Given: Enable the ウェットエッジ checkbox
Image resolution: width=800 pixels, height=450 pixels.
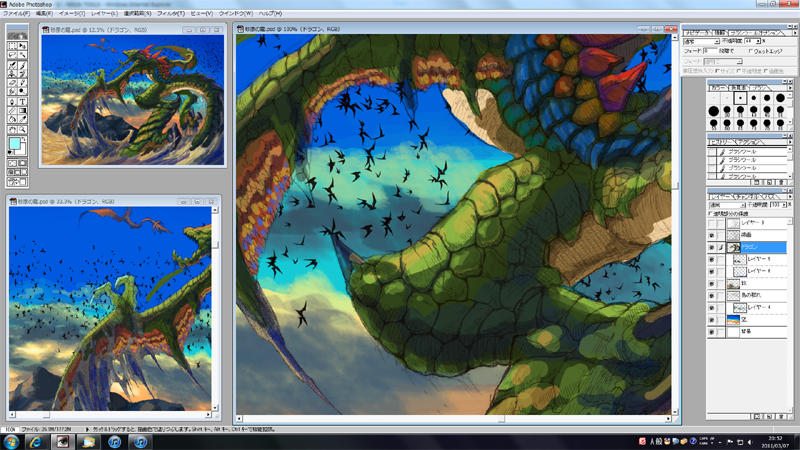Looking at the screenshot, I should click(x=751, y=51).
